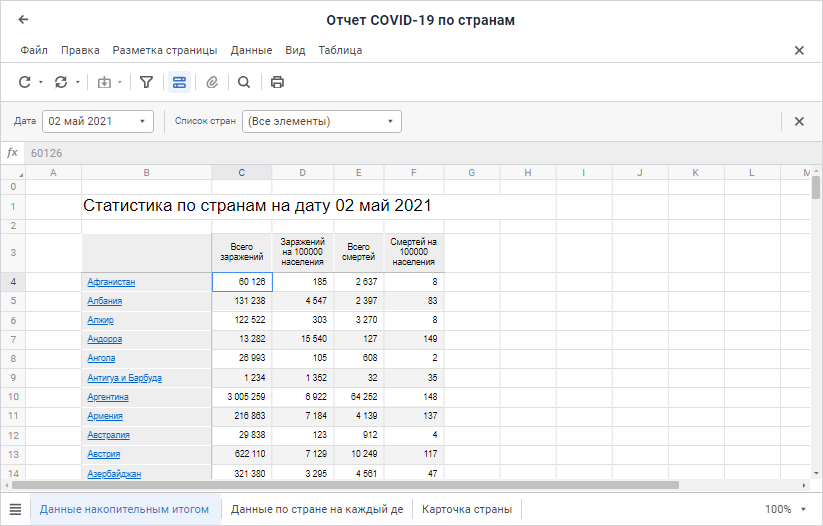Open the sheet list hamburger icon
The height and width of the screenshot is (526, 823).
[15, 510]
